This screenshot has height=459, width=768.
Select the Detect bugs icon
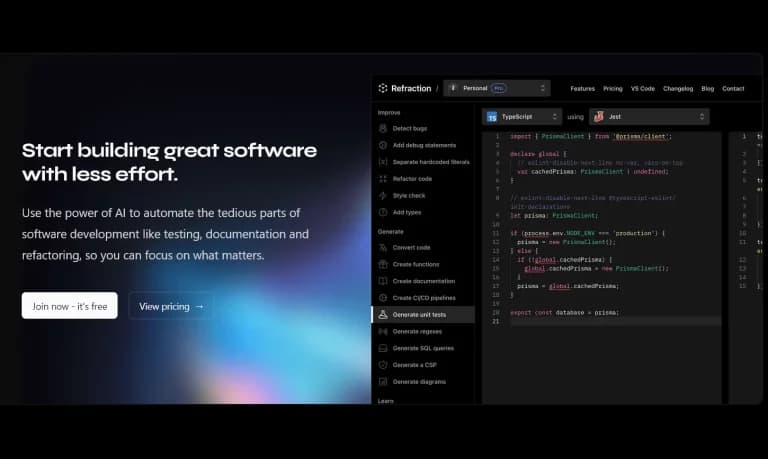coord(383,128)
